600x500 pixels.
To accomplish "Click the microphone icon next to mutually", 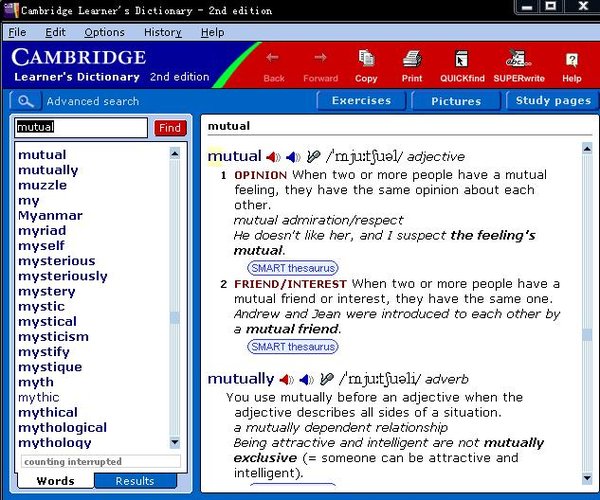I will 326,379.
